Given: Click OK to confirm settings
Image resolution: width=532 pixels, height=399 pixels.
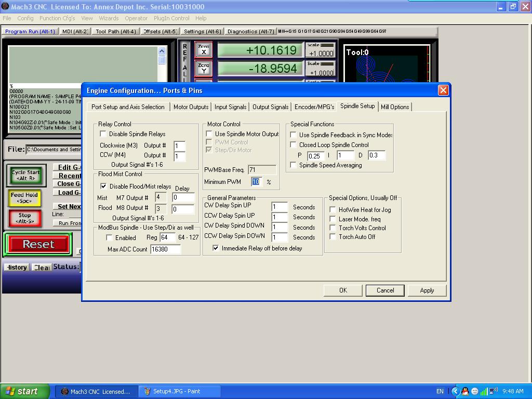Looking at the screenshot, I should click(343, 290).
